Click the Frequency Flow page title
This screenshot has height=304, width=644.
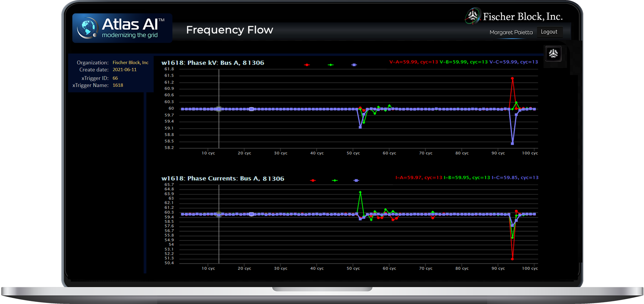pos(229,30)
